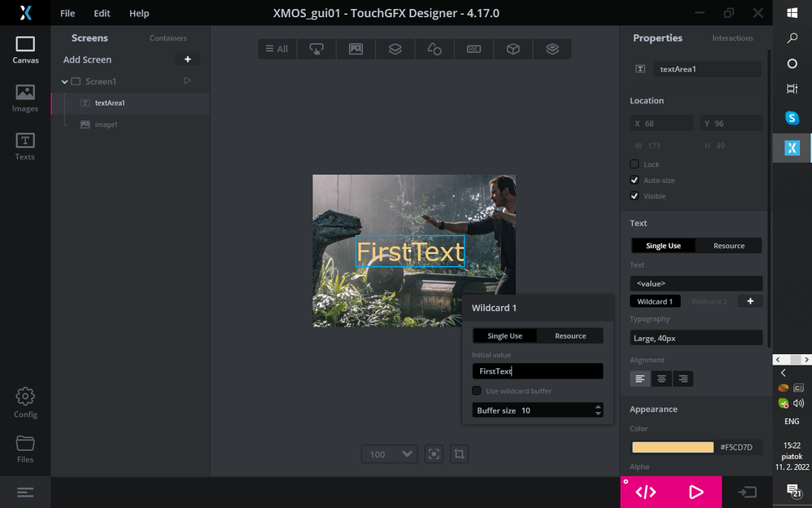Run simulator with the play button
812x508 pixels.
tap(696, 492)
